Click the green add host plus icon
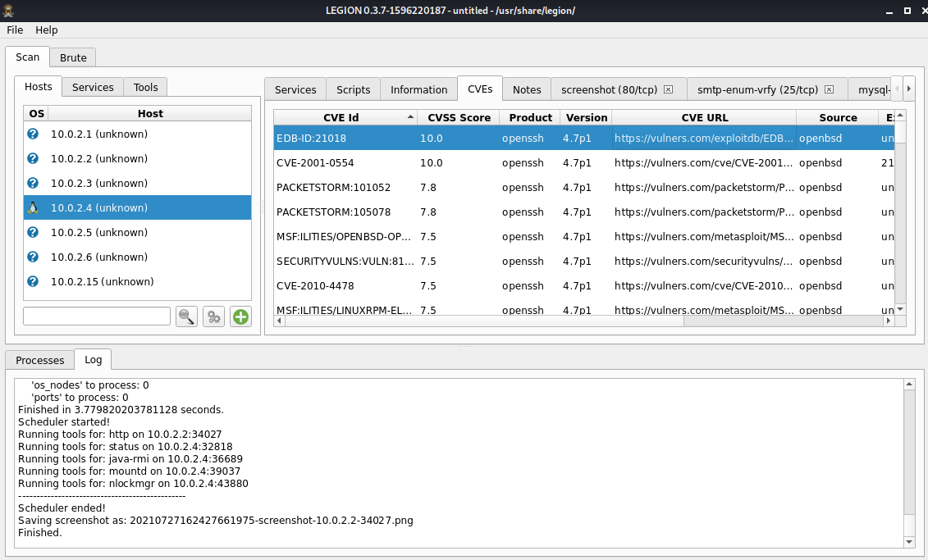928x560 pixels. click(240, 316)
